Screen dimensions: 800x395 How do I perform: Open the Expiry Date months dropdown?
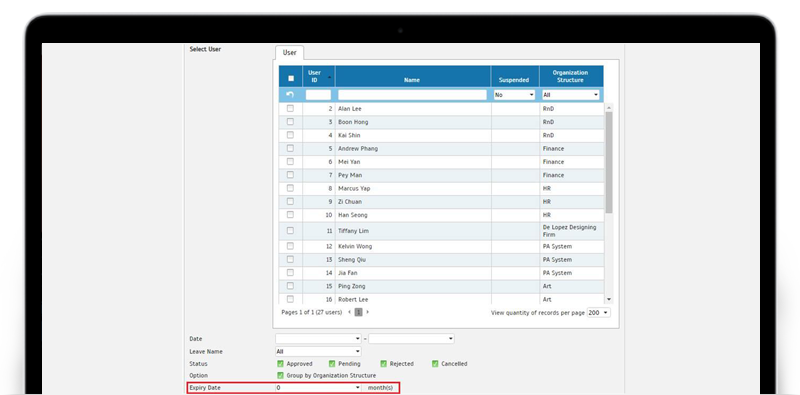click(x=318, y=388)
